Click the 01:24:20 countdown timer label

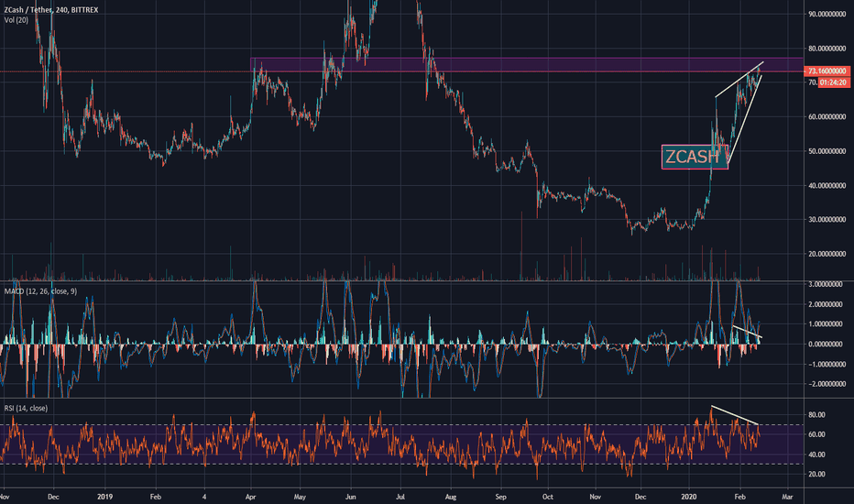point(833,82)
